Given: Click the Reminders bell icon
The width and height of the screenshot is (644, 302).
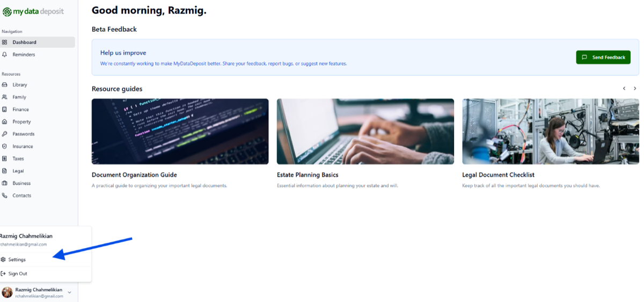Looking at the screenshot, I should 4,55.
